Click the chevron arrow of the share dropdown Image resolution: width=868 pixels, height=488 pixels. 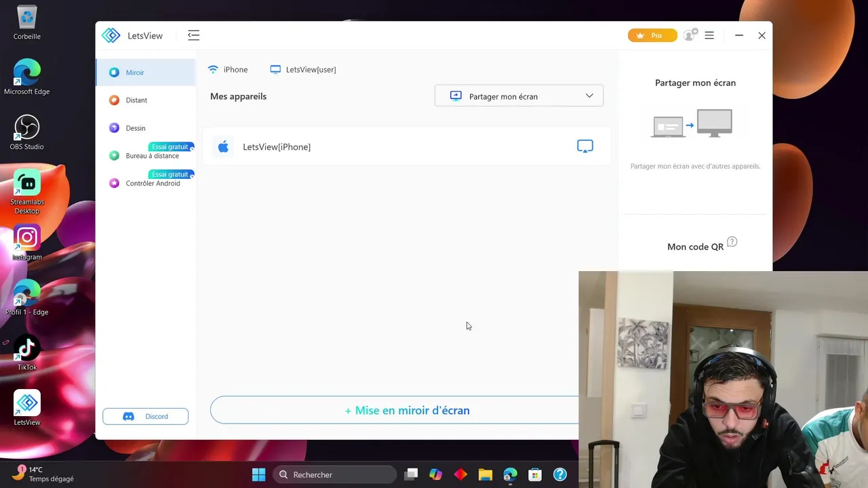[x=589, y=96]
